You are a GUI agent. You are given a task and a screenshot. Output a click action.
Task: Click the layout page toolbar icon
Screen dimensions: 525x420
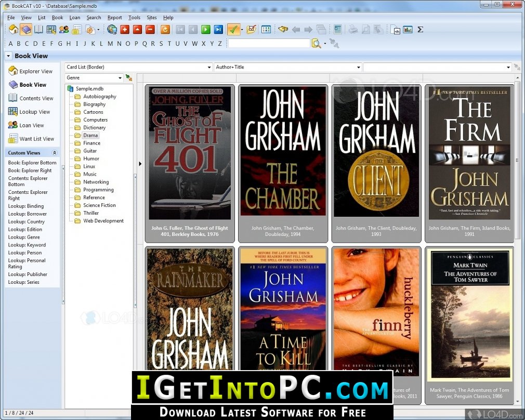coord(337,30)
